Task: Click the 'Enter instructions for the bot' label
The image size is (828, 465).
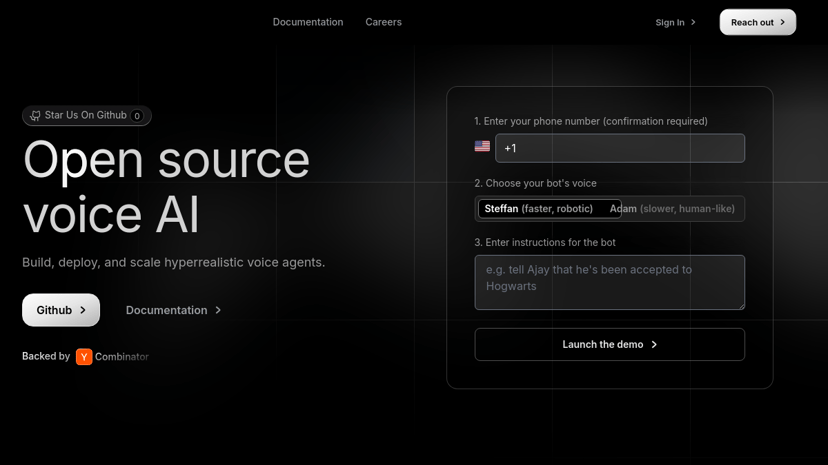Action: point(545,242)
